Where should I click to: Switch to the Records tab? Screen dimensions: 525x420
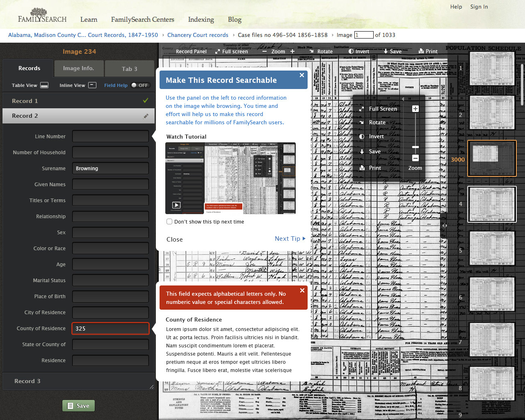(x=28, y=68)
